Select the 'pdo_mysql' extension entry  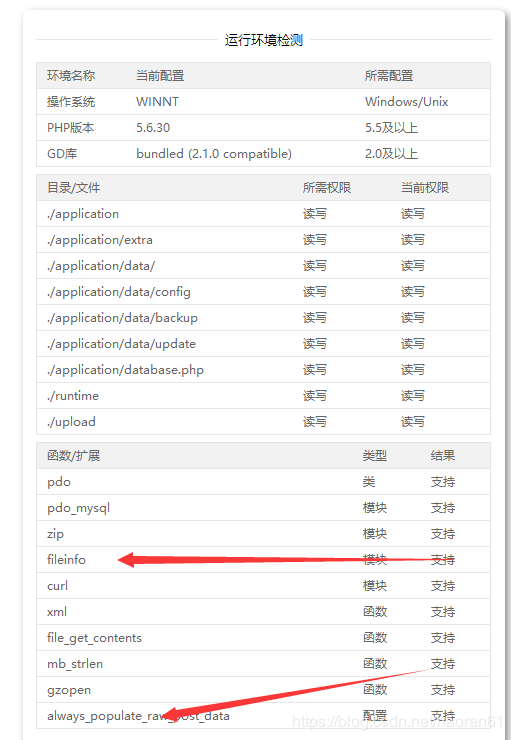click(x=78, y=508)
